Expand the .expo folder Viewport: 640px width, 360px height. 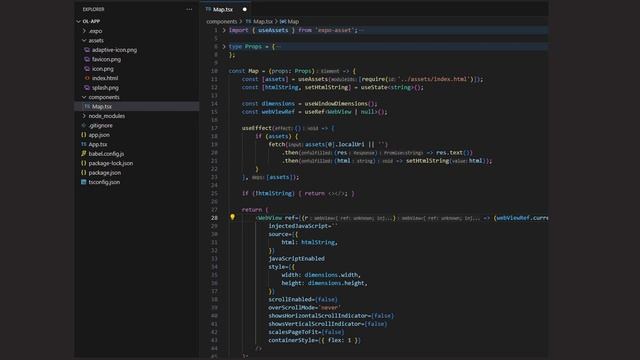coord(84,31)
